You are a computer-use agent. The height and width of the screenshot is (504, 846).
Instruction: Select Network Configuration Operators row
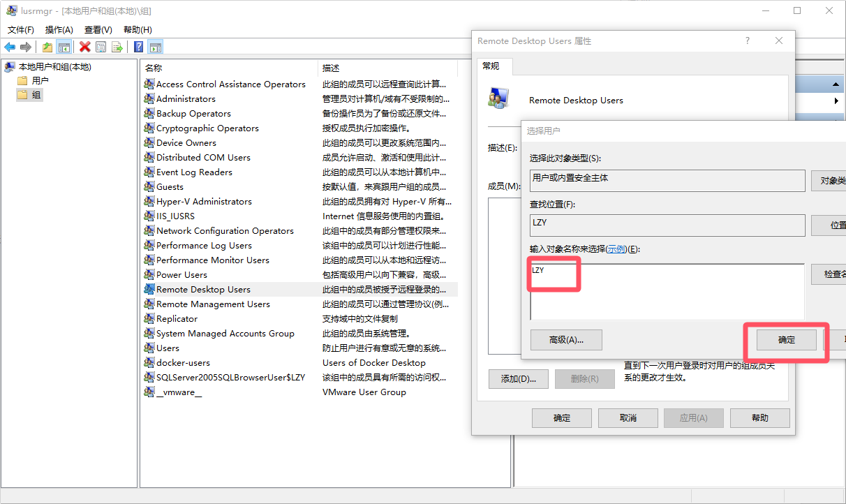click(x=300, y=231)
